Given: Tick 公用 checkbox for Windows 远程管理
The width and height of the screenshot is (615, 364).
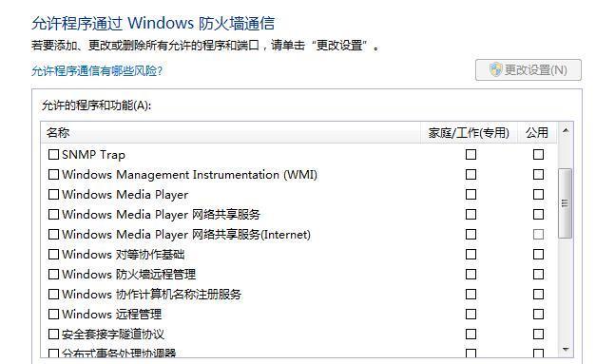Looking at the screenshot, I should coord(538,315).
